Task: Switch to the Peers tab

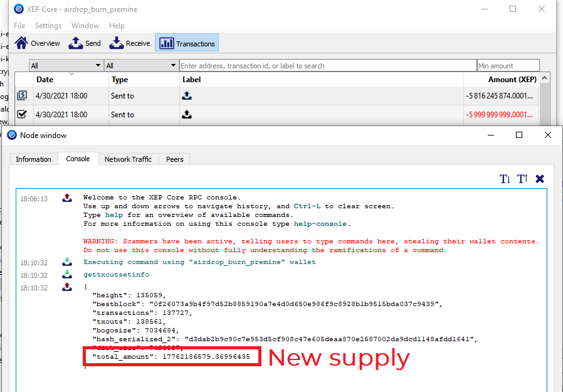Action: point(174,159)
